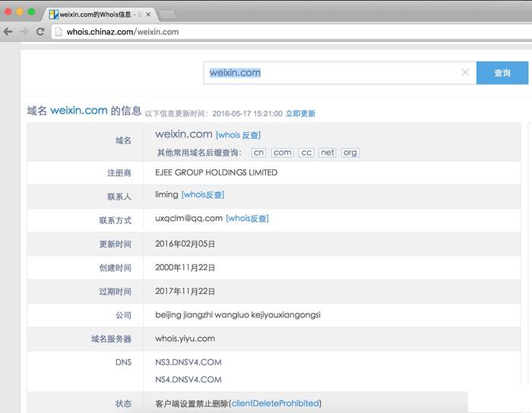This screenshot has height=413, width=532.
Task: Select the weixin.com Whois信息 tab
Action: 95,14
